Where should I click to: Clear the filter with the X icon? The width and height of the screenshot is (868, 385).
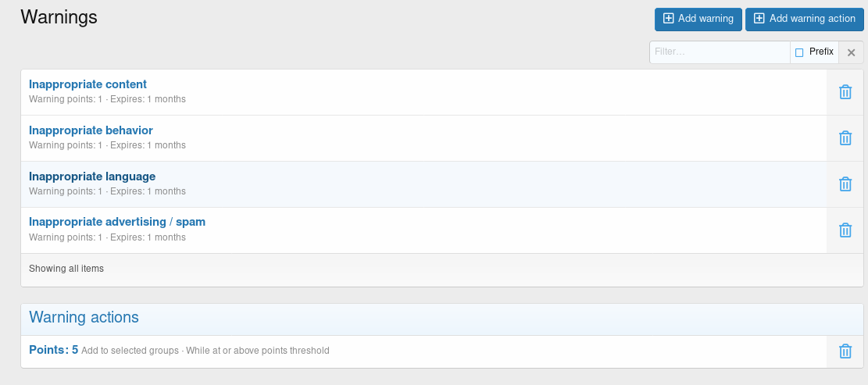click(851, 52)
